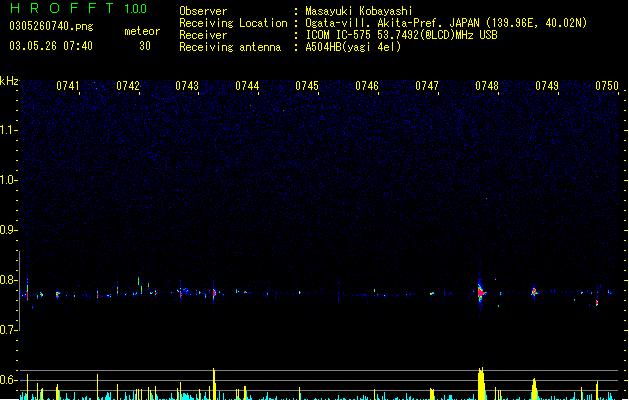
Task: Select the 0743 time tick label
Action: 187,86
